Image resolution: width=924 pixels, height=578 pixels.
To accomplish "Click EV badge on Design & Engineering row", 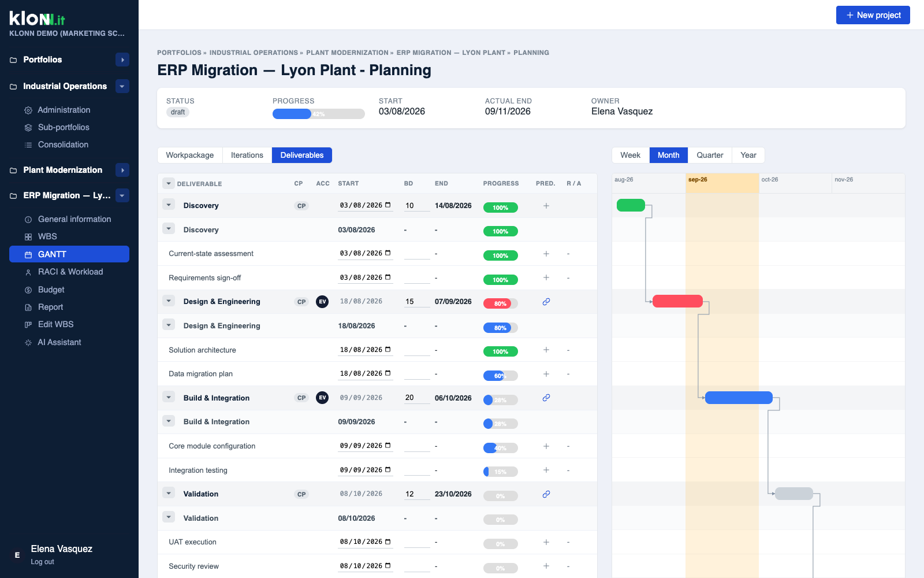I will pyautogui.click(x=322, y=302).
